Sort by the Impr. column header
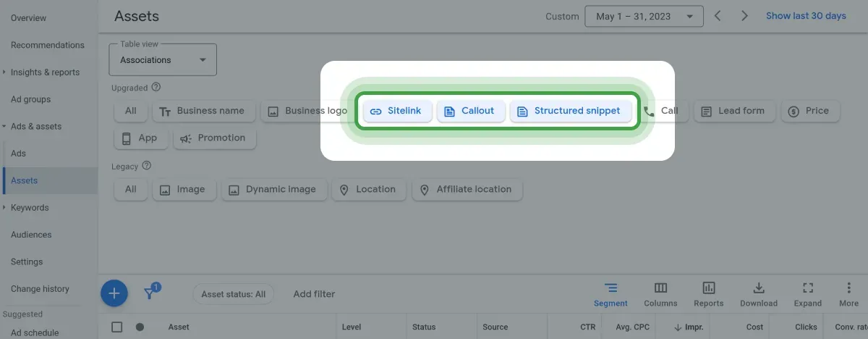868x339 pixels. pyautogui.click(x=688, y=327)
